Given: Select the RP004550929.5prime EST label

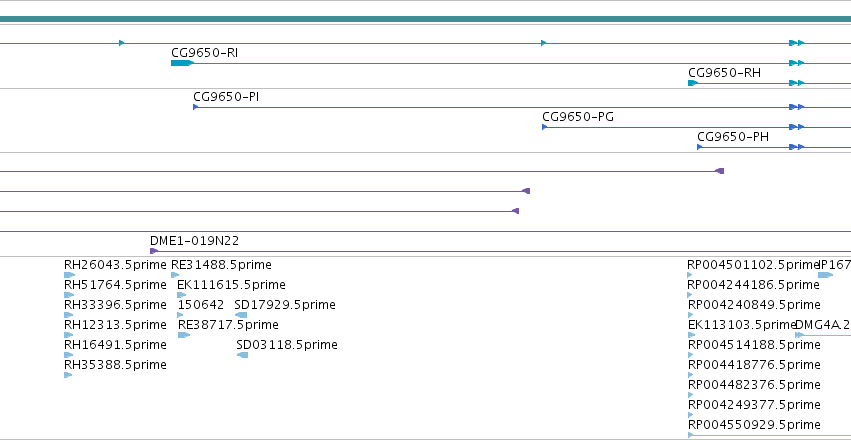Looking at the screenshot, I should click(x=754, y=426).
